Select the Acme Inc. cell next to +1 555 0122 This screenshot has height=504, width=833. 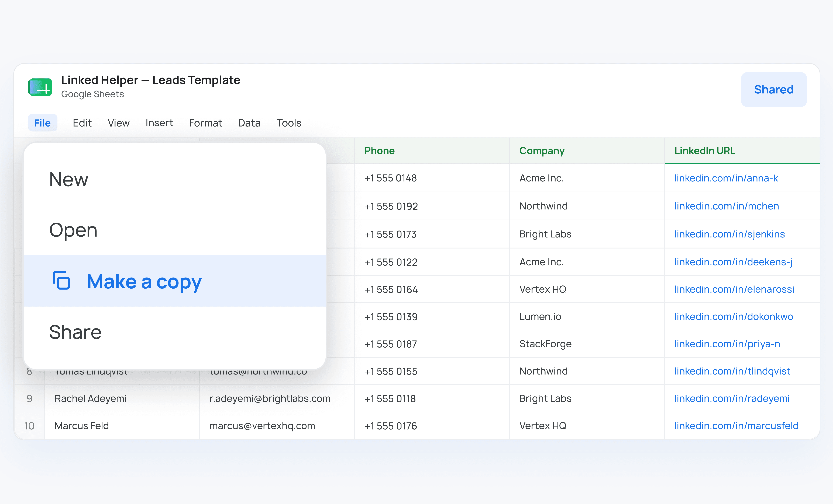coord(587,262)
